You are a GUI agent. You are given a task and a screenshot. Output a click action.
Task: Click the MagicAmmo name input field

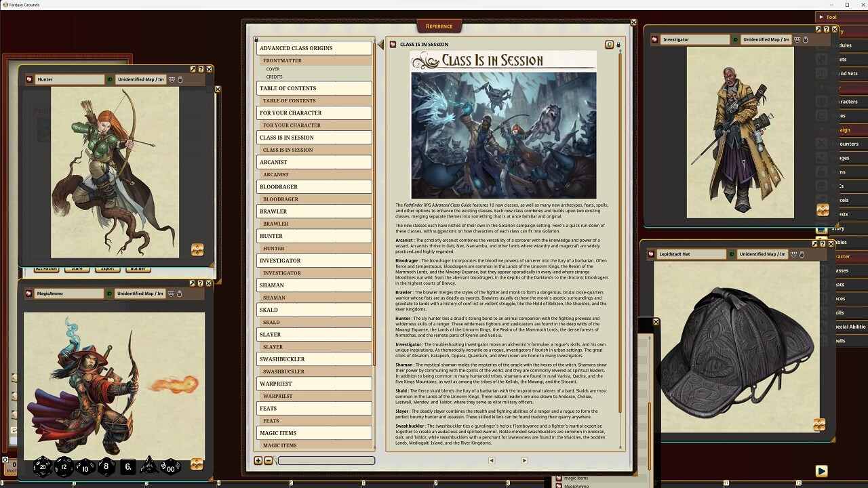pyautogui.click(x=68, y=293)
